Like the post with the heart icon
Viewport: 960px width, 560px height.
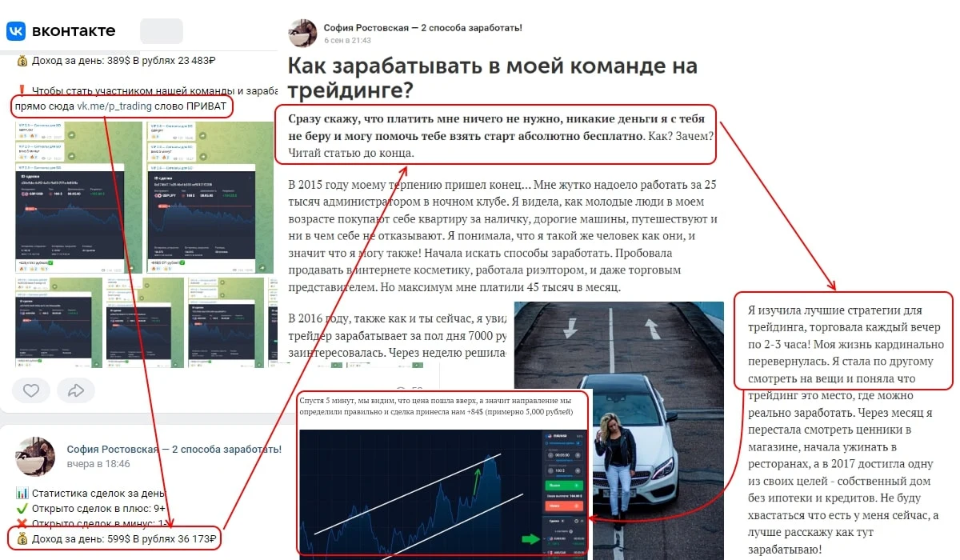(31, 390)
